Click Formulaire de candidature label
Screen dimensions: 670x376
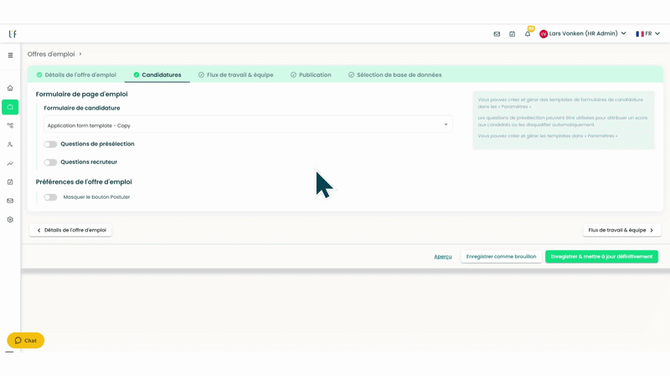point(82,108)
